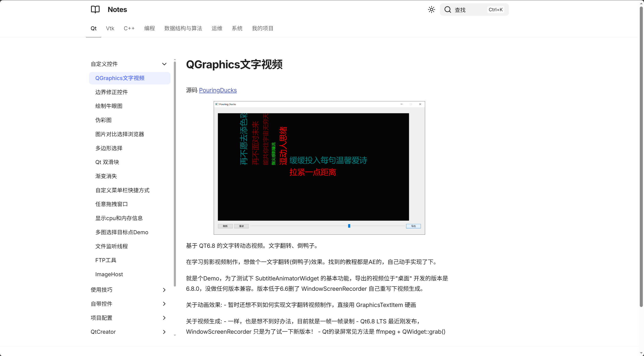
Task: Toggle the light/dark theme sun icon
Action: pyautogui.click(x=431, y=9)
